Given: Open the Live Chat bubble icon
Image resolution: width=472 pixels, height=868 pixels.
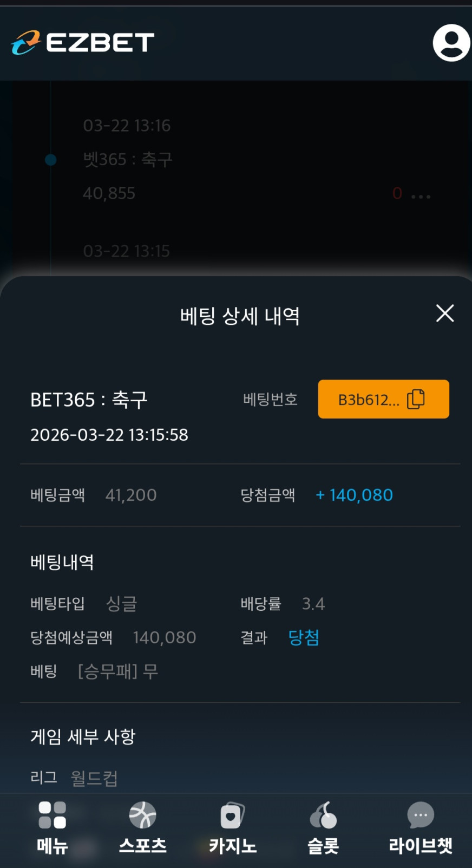Looking at the screenshot, I should (420, 815).
